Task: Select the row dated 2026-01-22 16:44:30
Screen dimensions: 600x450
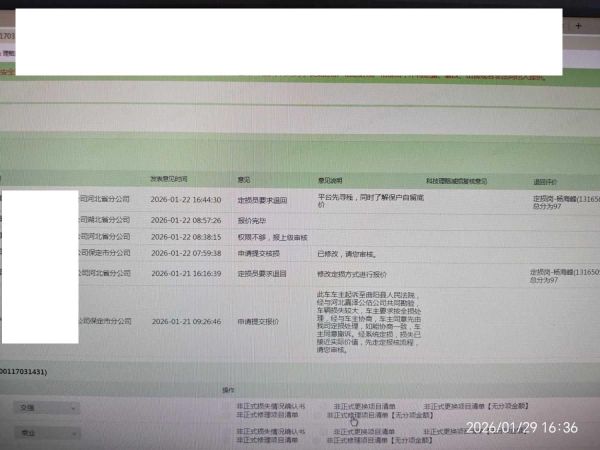Action: coord(185,199)
